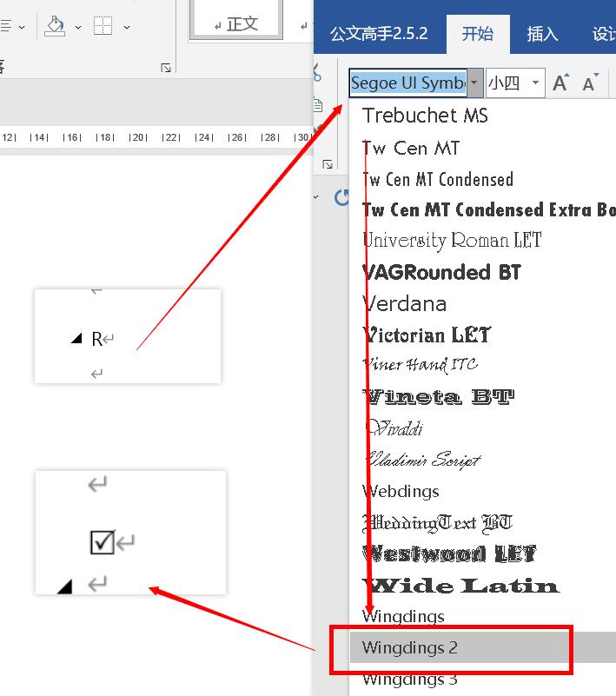
Task: Click the clipboard dialog launcher icon
Action: (328, 165)
